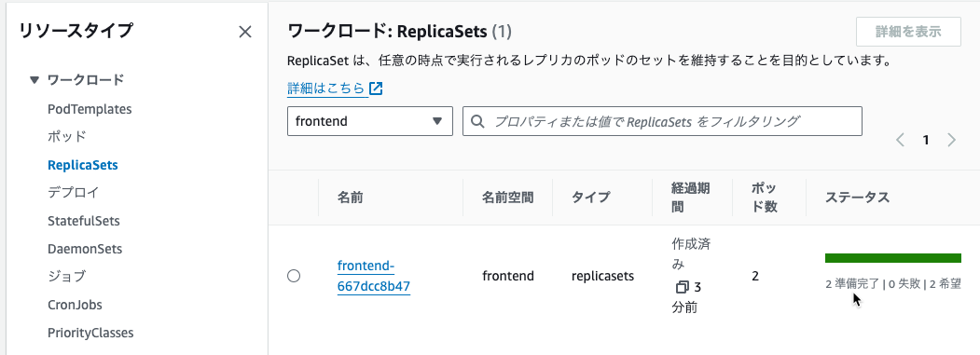The width and height of the screenshot is (980, 355).
Task: Open StatefulSets resource type
Action: pos(84,221)
